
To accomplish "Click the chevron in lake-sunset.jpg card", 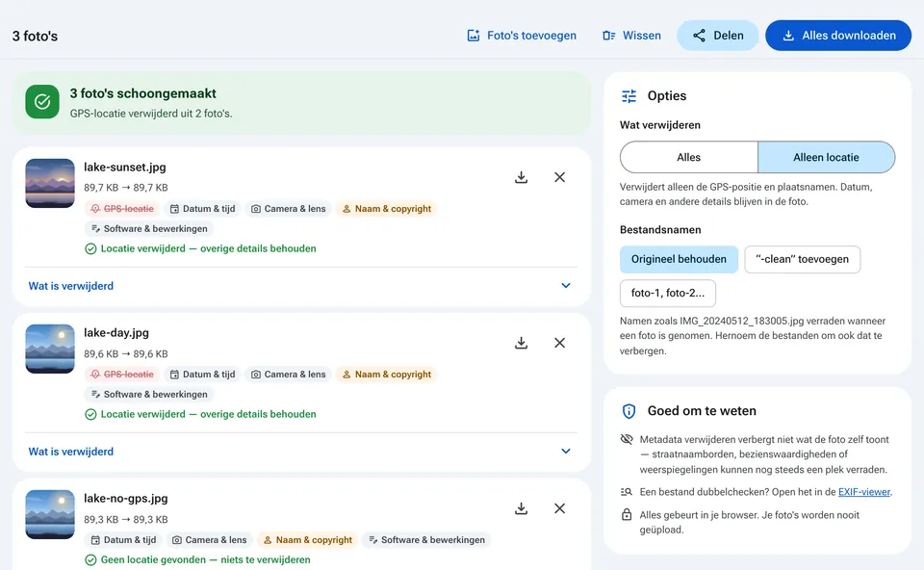I will (x=566, y=286).
